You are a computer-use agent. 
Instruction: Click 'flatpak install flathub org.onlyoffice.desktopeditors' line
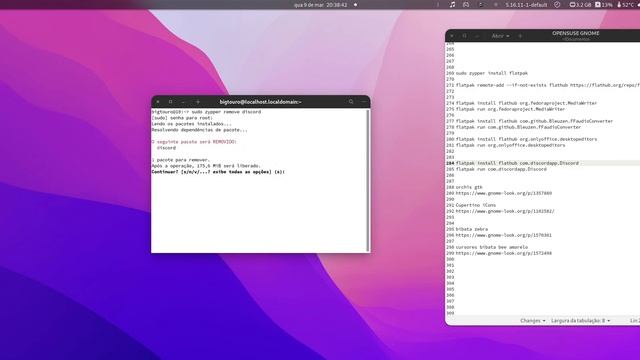526,139
